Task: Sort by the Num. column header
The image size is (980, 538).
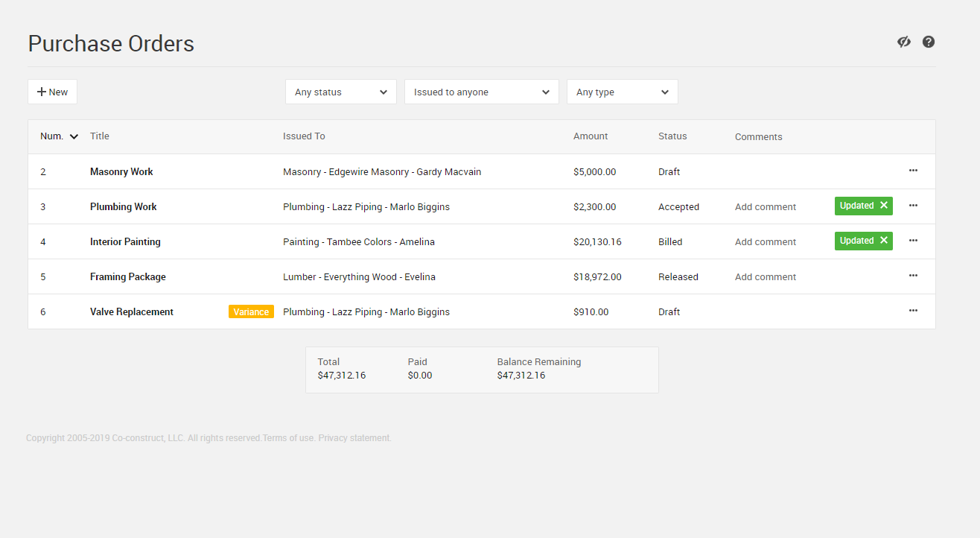Action: pos(59,136)
